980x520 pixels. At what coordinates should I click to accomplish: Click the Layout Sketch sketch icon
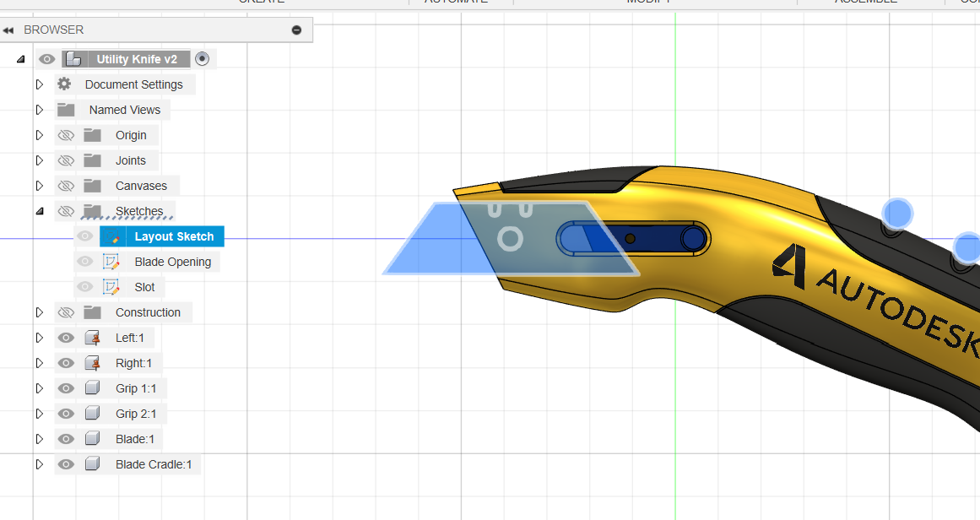tap(111, 236)
